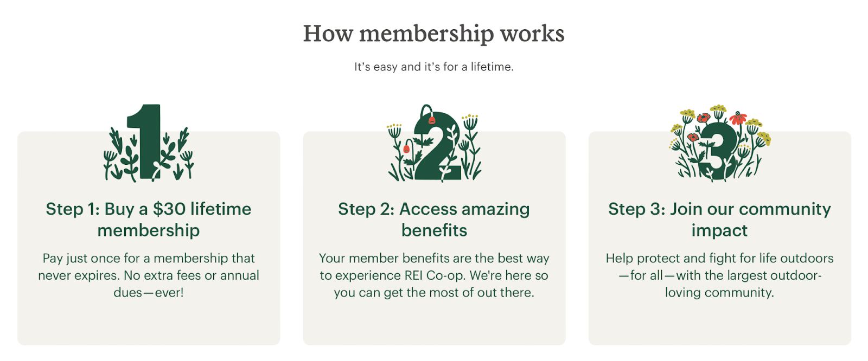Click the "Help protect and fight for life outdoors" paragraph
Viewport: 868px width, 361px height.
click(719, 275)
